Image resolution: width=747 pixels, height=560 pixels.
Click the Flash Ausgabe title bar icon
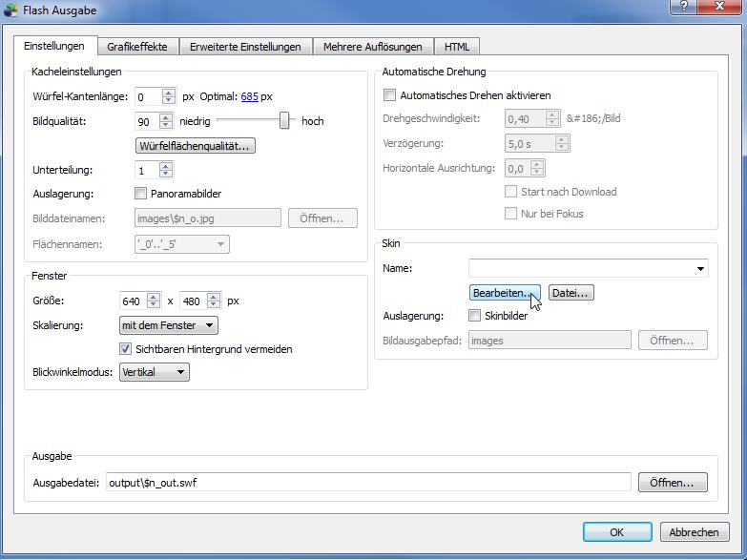tap(11, 10)
